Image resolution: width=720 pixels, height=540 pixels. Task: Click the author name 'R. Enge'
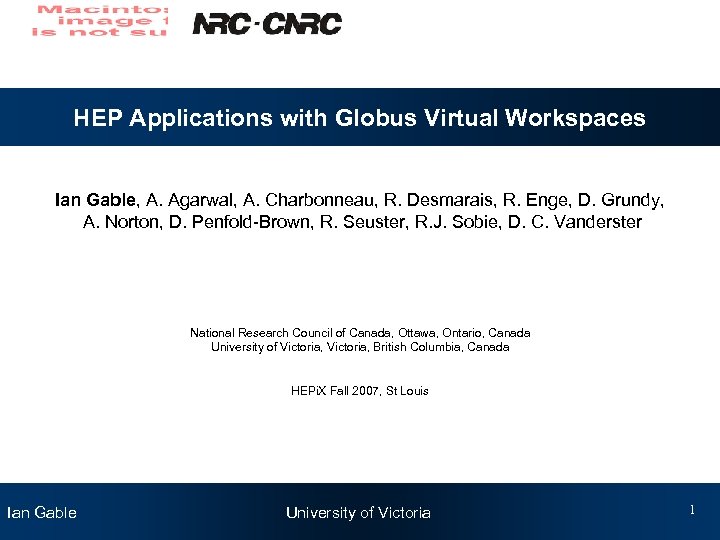535,200
